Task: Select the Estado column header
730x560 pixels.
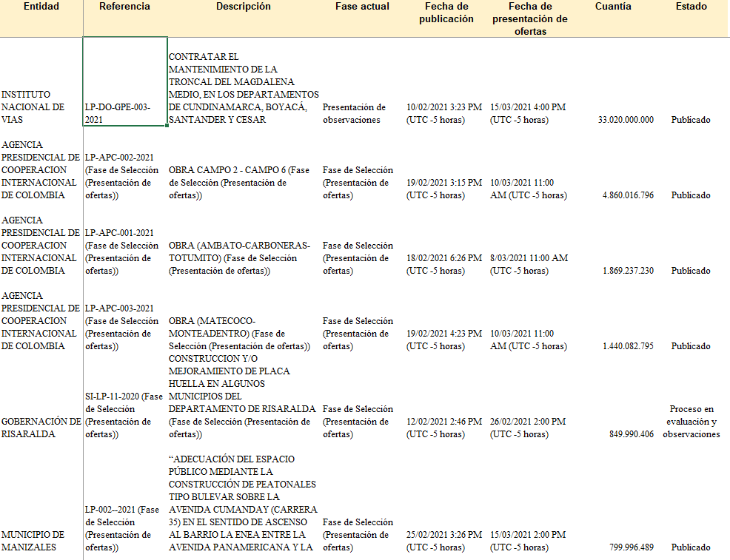Action: pos(692,7)
